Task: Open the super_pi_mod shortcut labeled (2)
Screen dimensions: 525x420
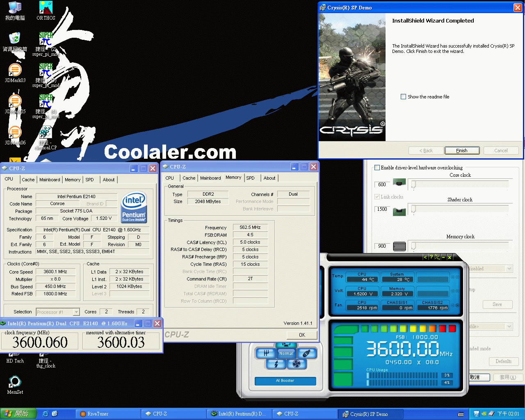Action: 46,43
